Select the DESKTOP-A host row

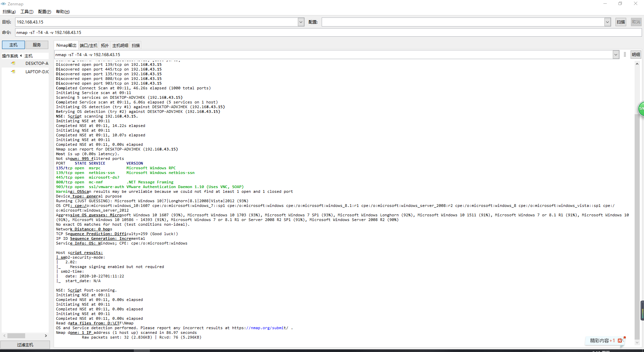click(25, 63)
